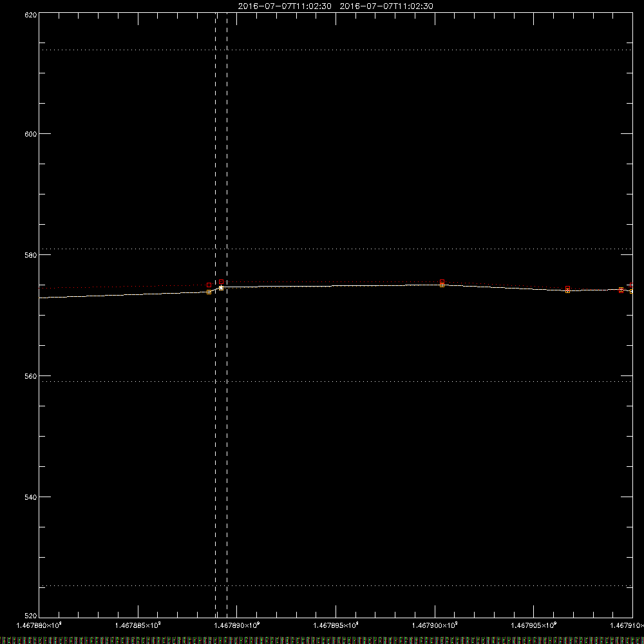The height and width of the screenshot is (644, 644).
Task: Click the 540 y-axis label
Action: (31, 497)
